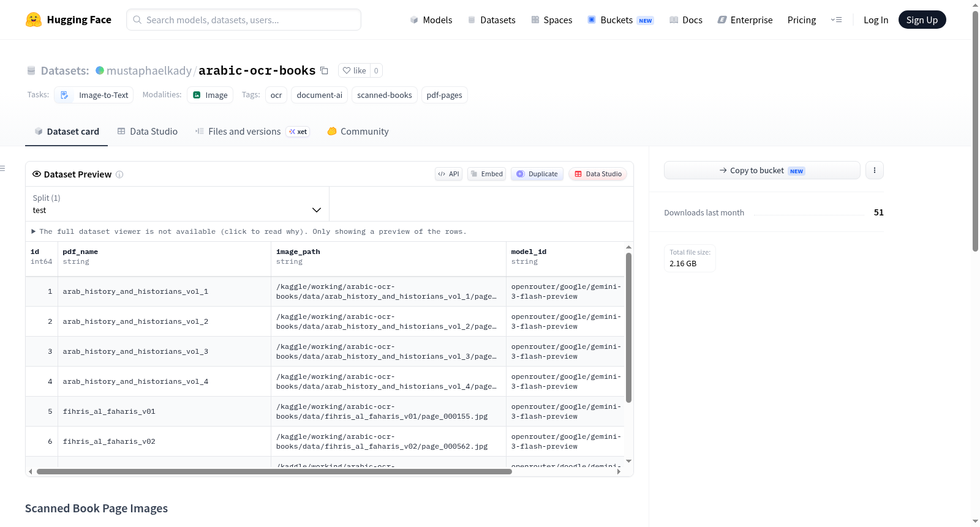Click the document-ai tag
980x527 pixels.
pos(320,95)
